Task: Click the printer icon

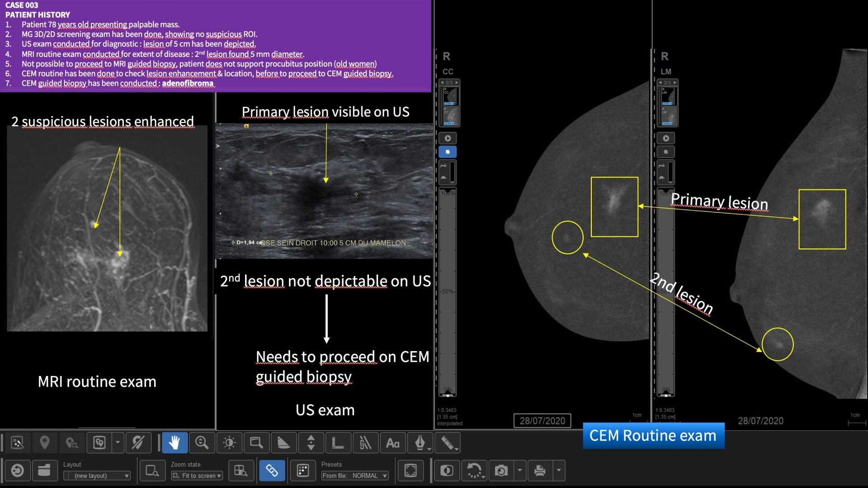Action: [539, 471]
